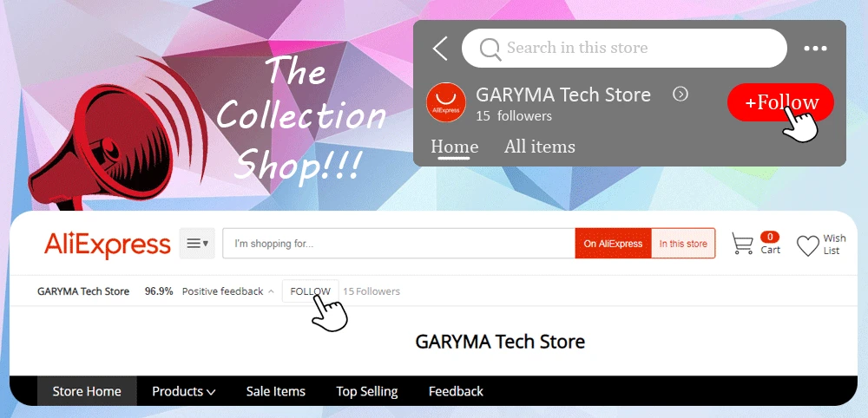Select the On AliExpress search scope
Viewport: 868px width, 418px height.
[x=613, y=244]
